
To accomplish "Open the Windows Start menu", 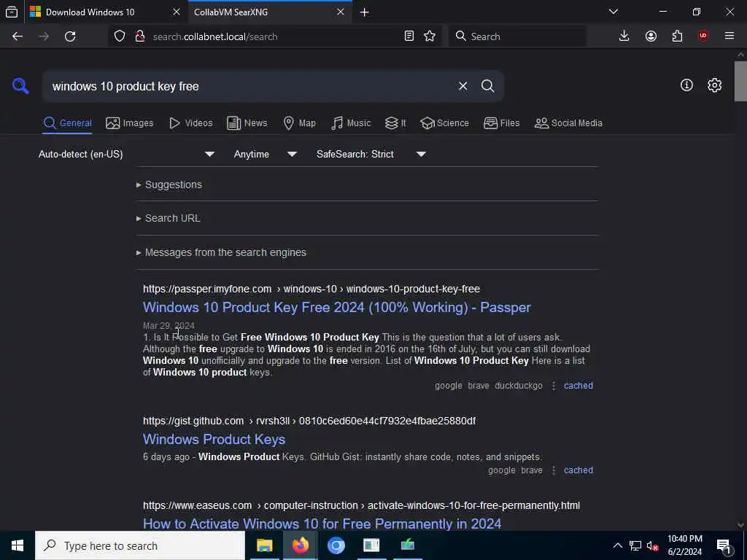I will (x=18, y=545).
